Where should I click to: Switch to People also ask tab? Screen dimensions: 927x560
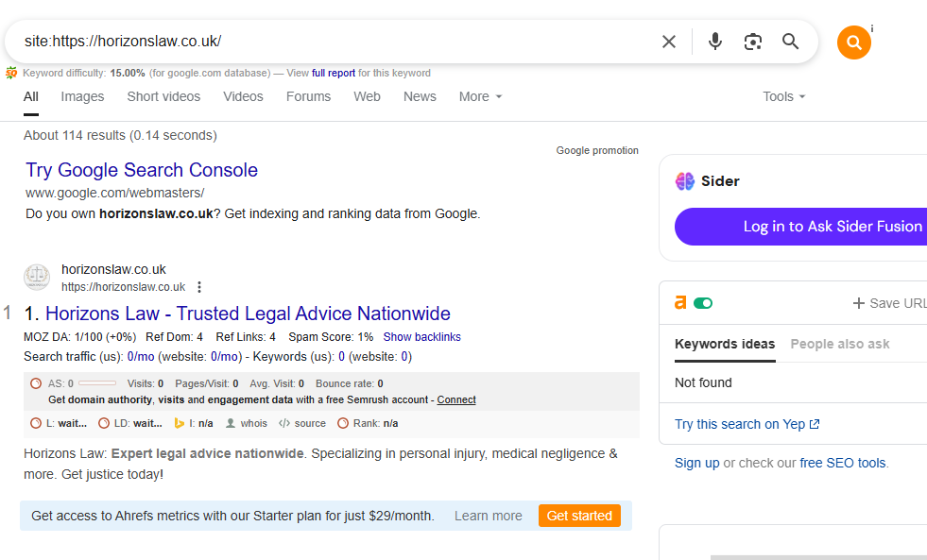pos(839,344)
